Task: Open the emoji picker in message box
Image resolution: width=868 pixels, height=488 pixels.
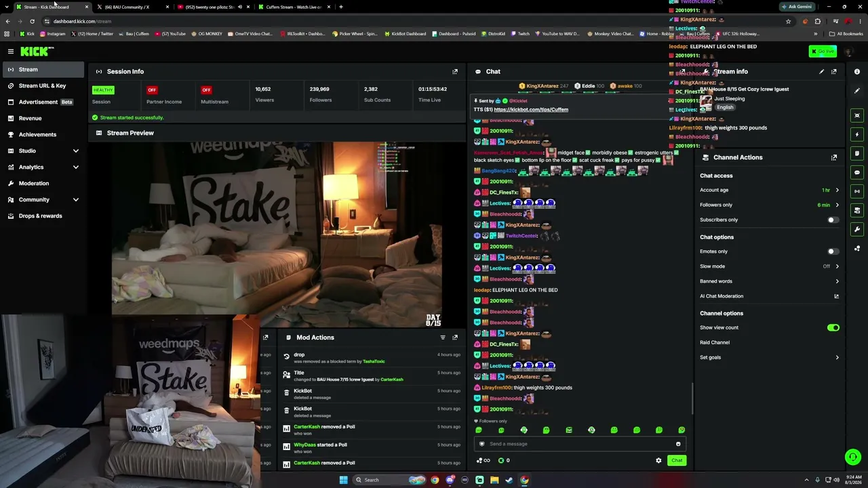Action: (x=678, y=444)
